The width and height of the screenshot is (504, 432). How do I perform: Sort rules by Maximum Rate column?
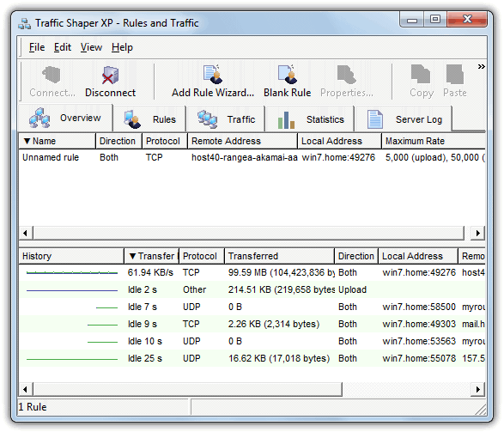[434, 141]
